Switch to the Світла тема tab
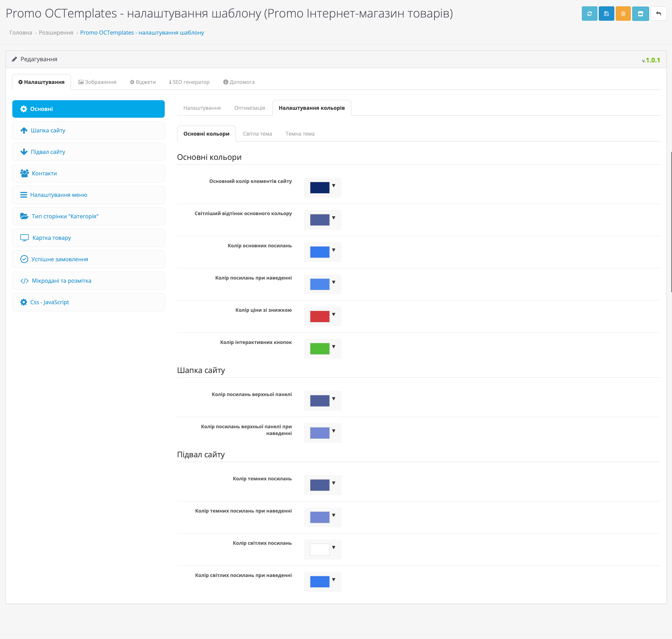The height and width of the screenshot is (639, 672). click(x=257, y=134)
